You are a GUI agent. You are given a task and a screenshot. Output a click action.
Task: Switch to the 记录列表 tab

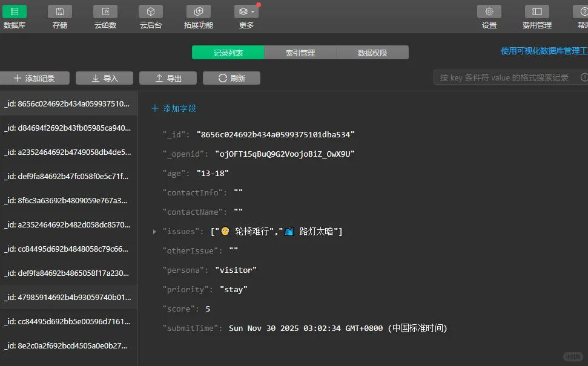click(x=228, y=53)
